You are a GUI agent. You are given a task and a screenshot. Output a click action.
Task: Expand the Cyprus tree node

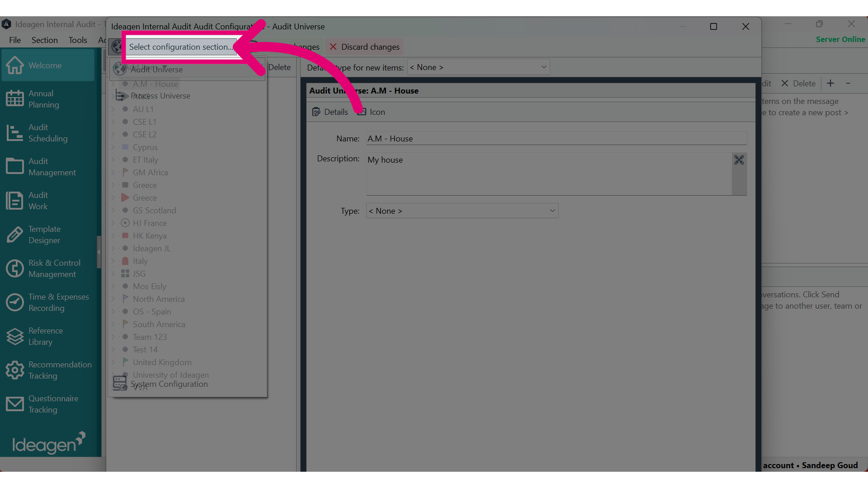coord(113,147)
